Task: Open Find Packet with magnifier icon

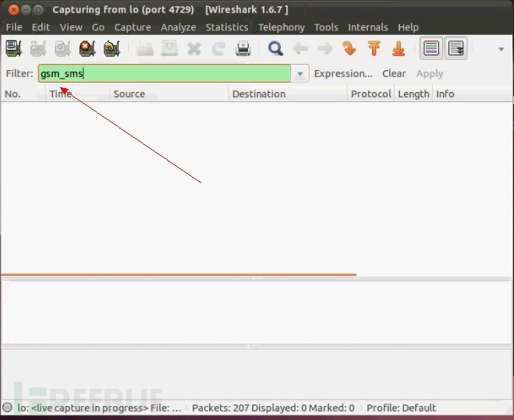Action: (x=275, y=48)
